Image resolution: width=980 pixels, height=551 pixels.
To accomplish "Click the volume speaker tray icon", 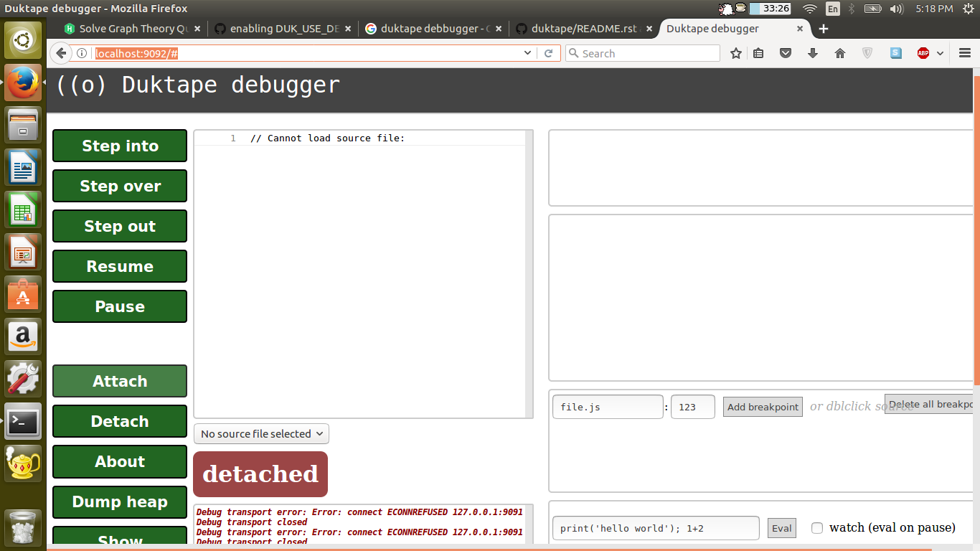I will [x=895, y=9].
